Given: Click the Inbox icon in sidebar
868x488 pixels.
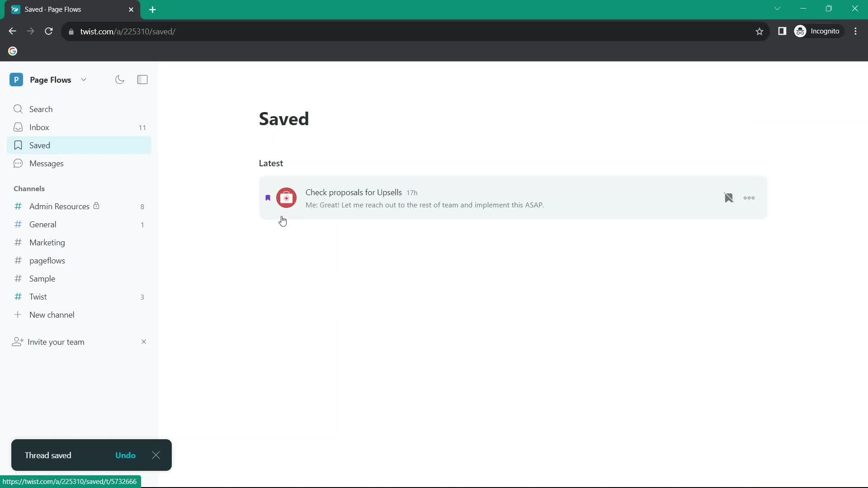Looking at the screenshot, I should (x=18, y=127).
